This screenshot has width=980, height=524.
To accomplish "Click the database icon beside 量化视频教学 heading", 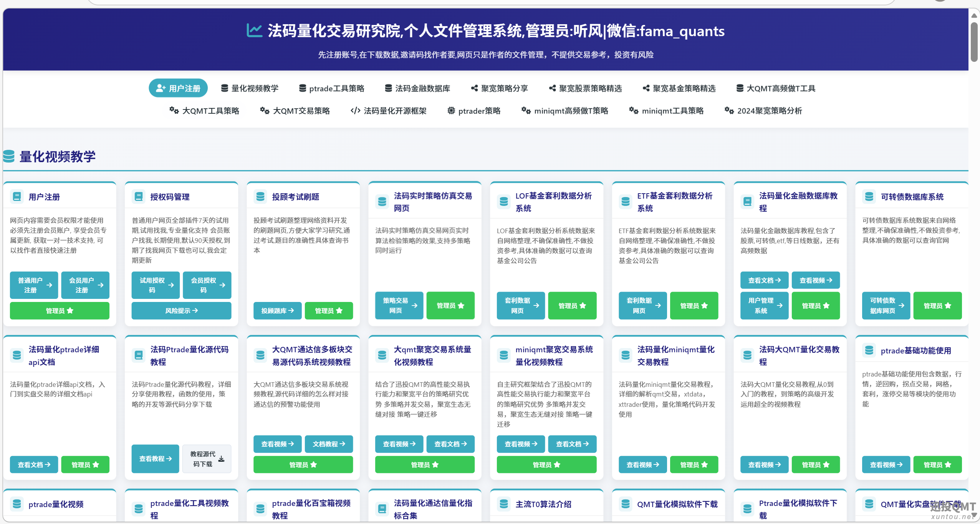I will pyautogui.click(x=9, y=156).
